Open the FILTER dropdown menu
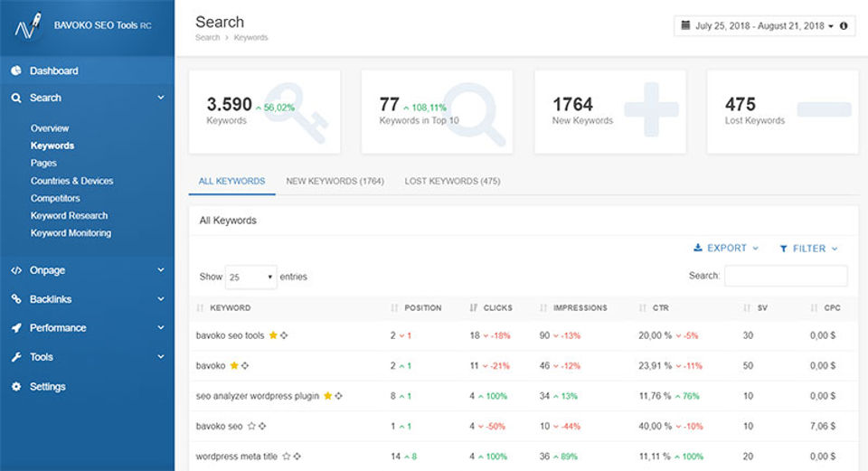Image resolution: width=868 pixels, height=471 pixels. 808,249
